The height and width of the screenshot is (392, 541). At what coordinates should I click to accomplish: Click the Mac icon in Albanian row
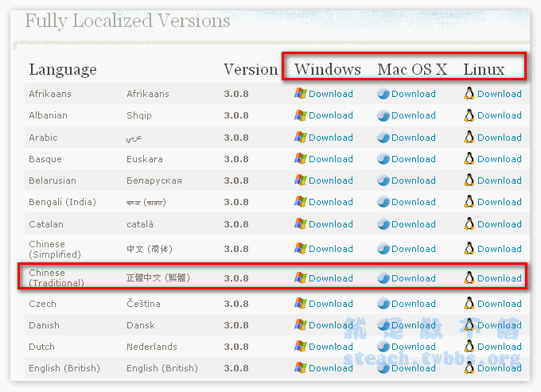coord(383,115)
